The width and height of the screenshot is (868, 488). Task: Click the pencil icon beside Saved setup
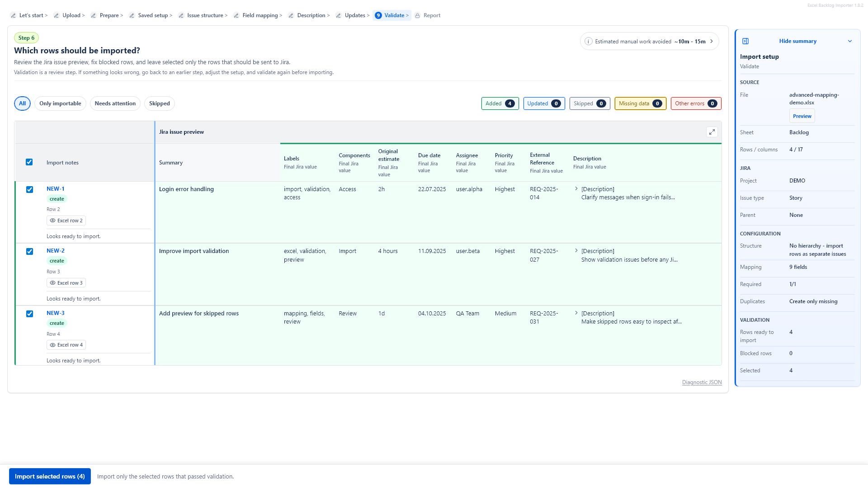pos(132,15)
